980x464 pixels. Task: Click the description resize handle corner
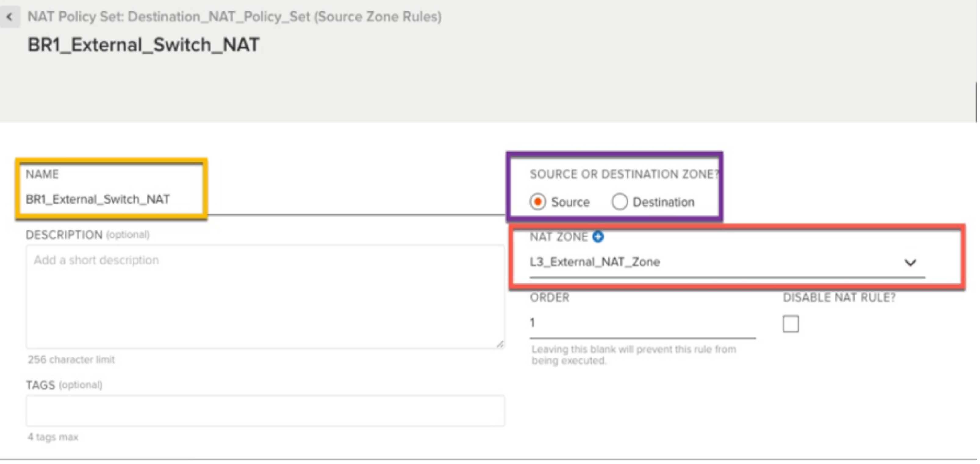pos(501,345)
